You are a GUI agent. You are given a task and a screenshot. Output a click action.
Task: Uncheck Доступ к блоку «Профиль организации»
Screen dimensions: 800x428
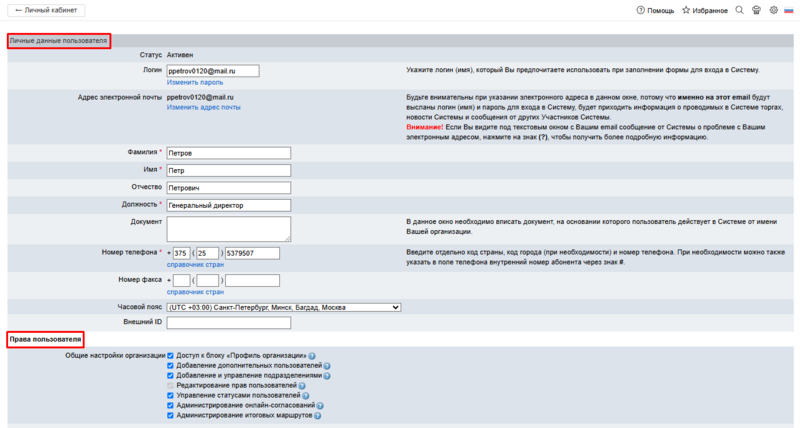pos(171,355)
